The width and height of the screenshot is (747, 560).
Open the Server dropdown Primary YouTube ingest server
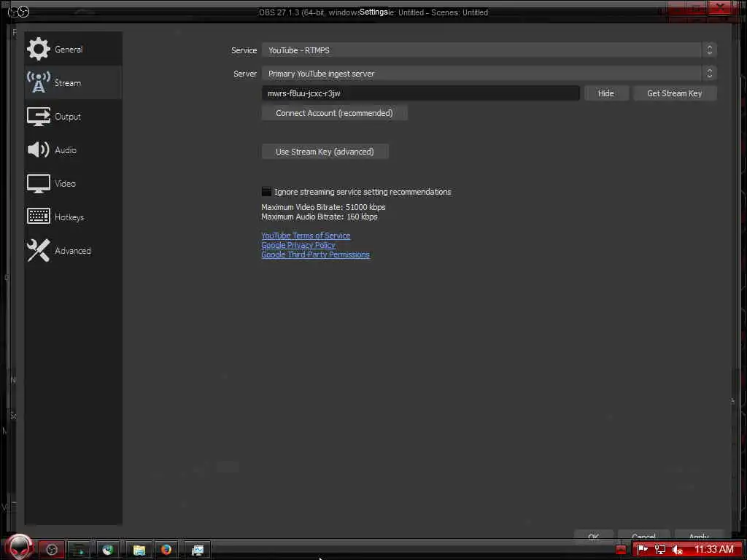point(489,74)
